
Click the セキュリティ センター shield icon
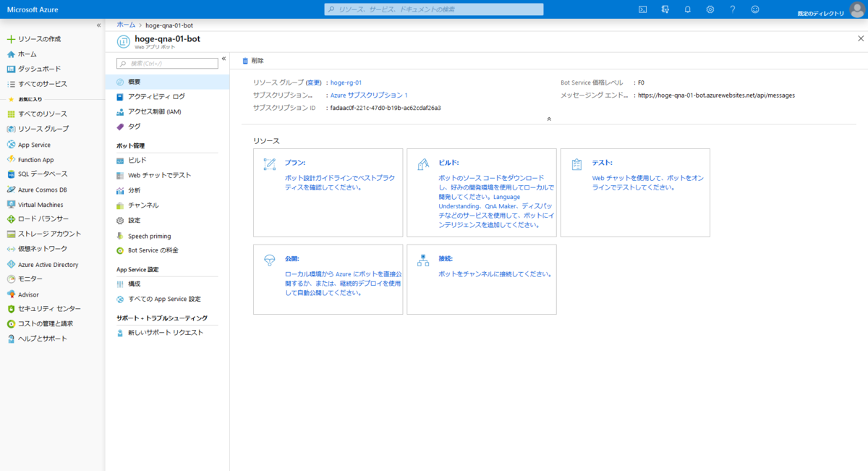click(x=11, y=309)
